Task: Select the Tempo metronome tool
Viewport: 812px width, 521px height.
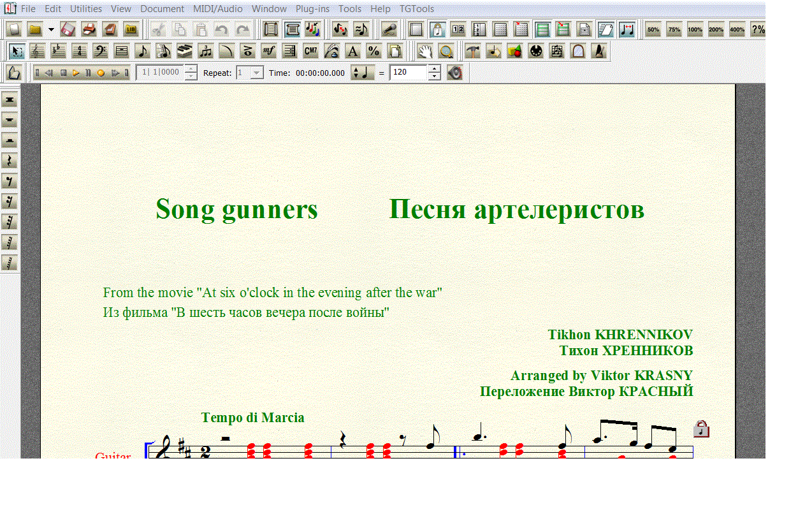Action: tap(598, 51)
